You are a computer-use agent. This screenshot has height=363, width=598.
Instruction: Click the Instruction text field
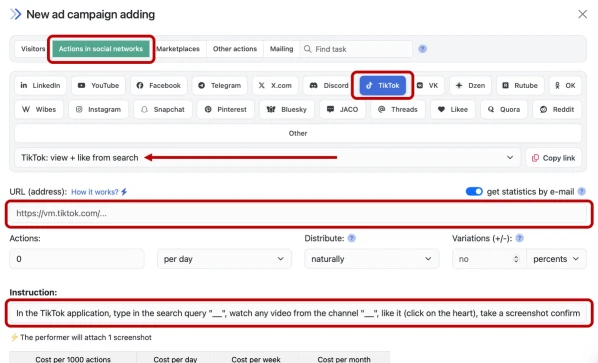(298, 313)
